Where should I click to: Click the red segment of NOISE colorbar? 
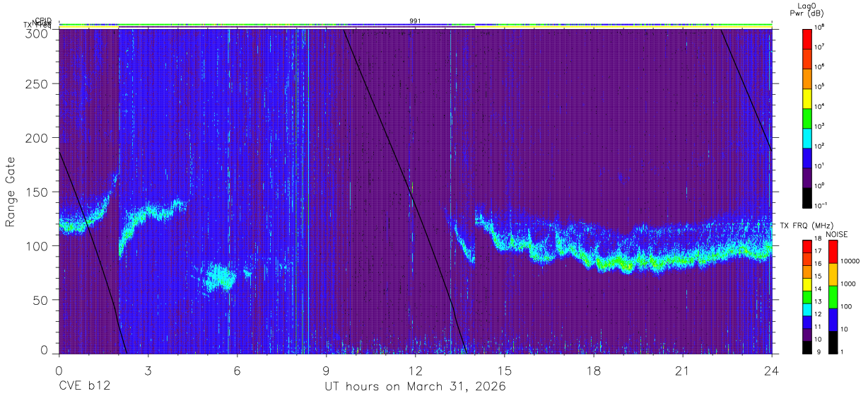832,252
